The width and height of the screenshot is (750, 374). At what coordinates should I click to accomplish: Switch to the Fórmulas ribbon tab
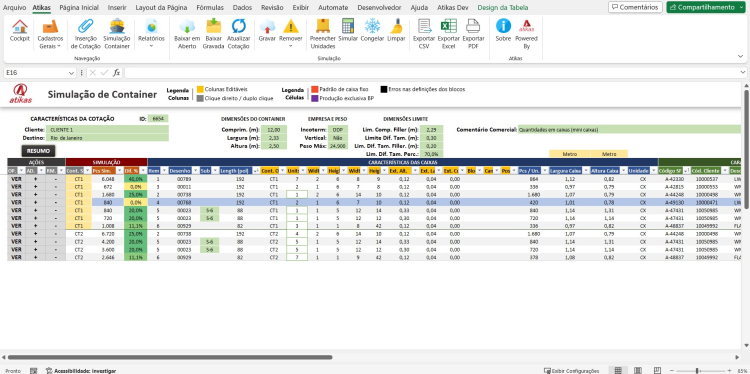coord(210,8)
